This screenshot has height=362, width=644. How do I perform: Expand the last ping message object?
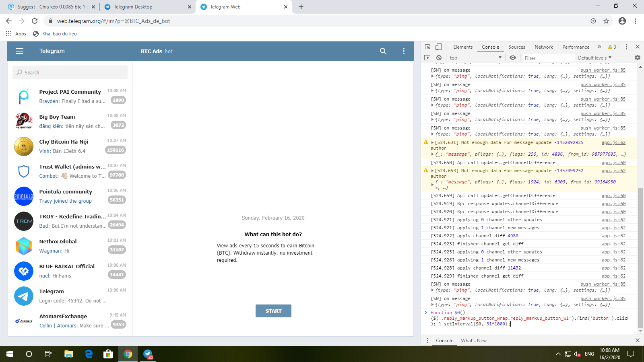[x=432, y=304]
